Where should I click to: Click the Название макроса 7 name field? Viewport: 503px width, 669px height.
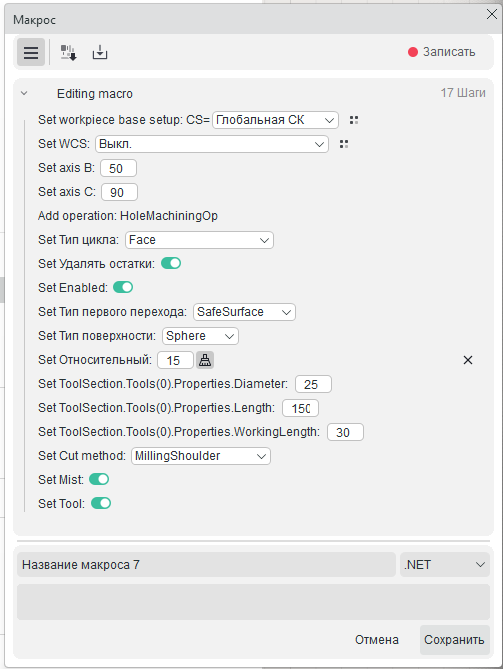click(206, 565)
